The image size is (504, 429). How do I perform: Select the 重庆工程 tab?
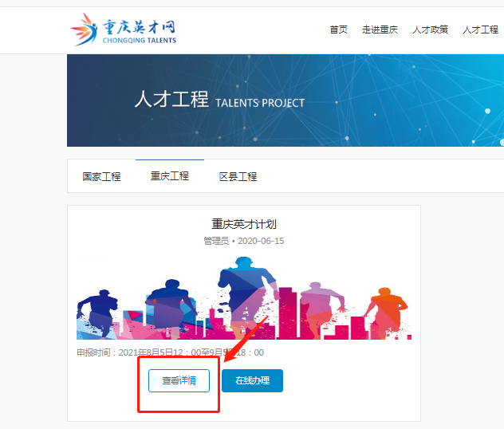point(170,176)
